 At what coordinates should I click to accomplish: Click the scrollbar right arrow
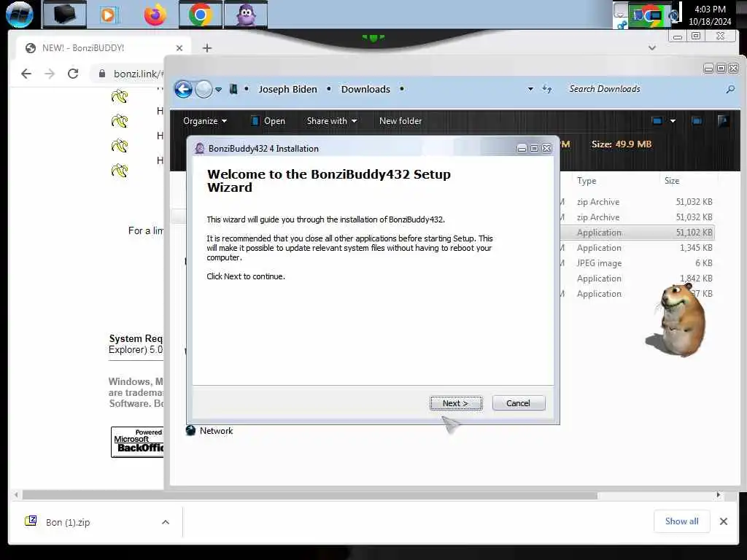click(719, 495)
